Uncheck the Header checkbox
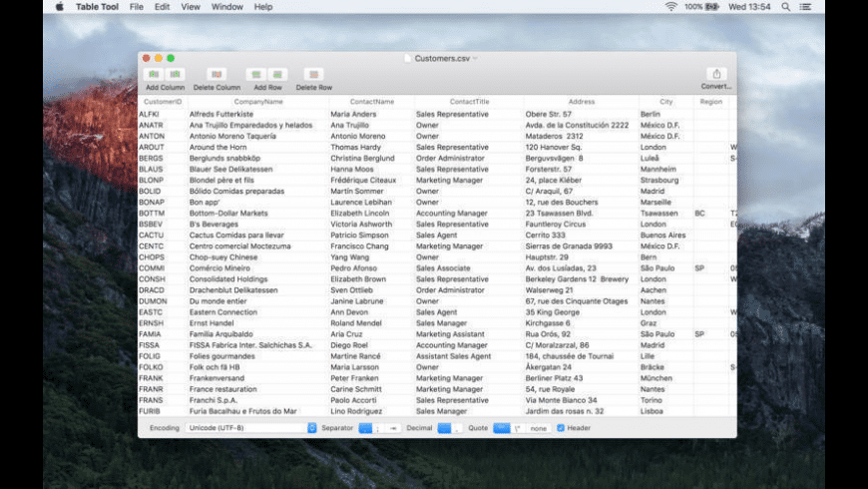This screenshot has width=868, height=489. [561, 428]
